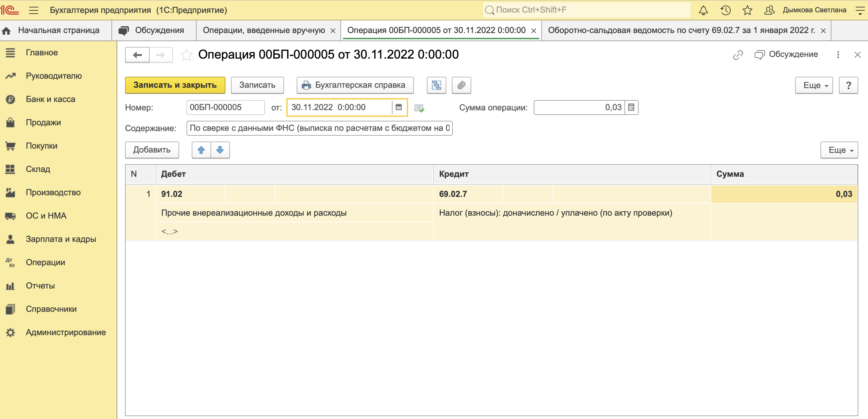Click the ОС и НМА truck icon
The height and width of the screenshot is (419, 868).
[x=10, y=216]
